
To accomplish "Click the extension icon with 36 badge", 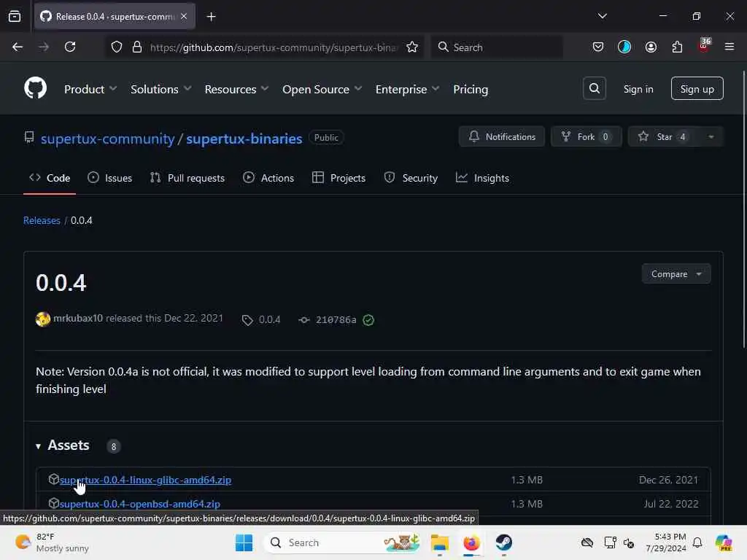I will click(704, 46).
